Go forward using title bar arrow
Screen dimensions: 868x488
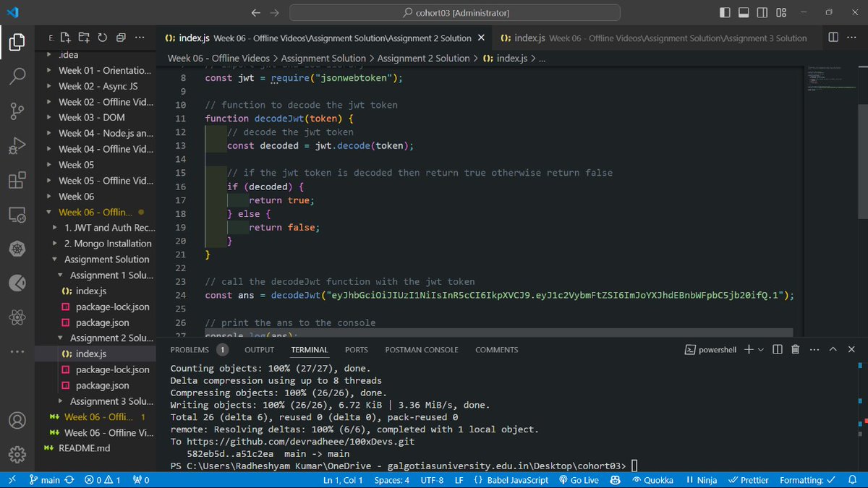pyautogui.click(x=274, y=13)
